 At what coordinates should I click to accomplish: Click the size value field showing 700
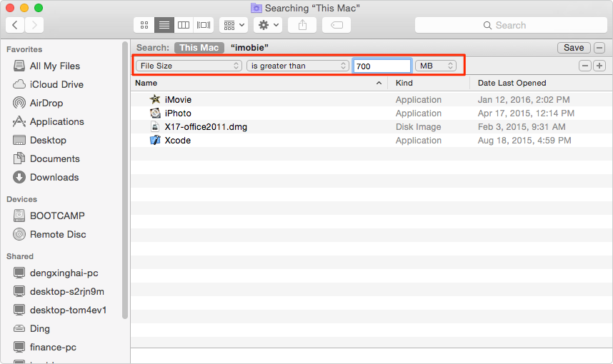coord(382,66)
